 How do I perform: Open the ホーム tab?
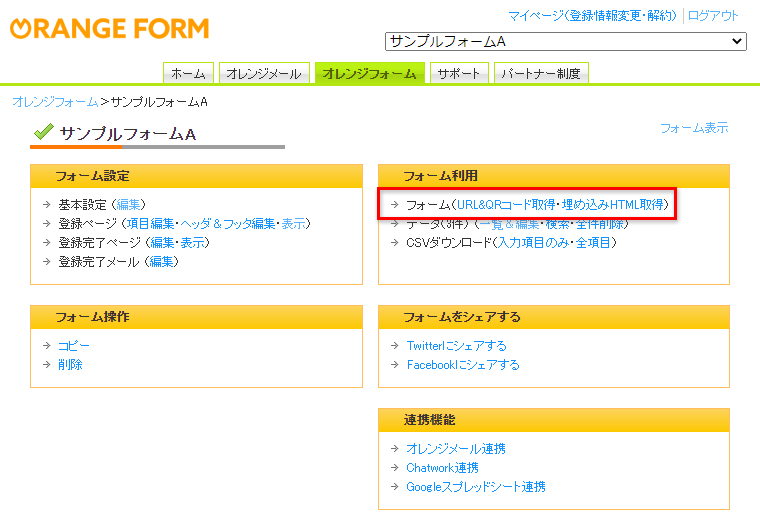[x=188, y=74]
